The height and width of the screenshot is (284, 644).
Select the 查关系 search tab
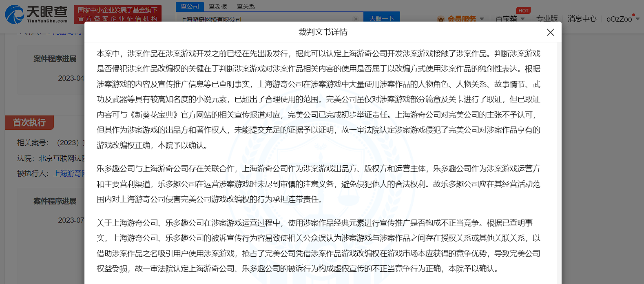pyautogui.click(x=246, y=7)
